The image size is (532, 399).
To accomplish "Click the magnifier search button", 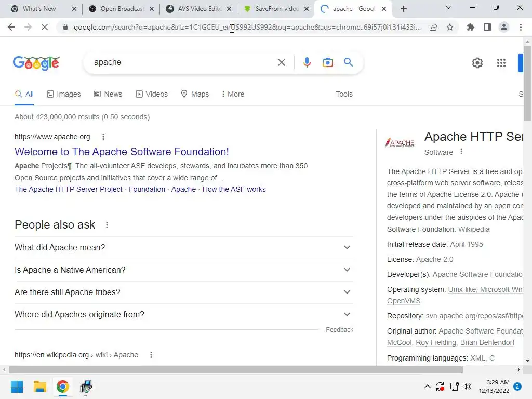I will pyautogui.click(x=348, y=62).
